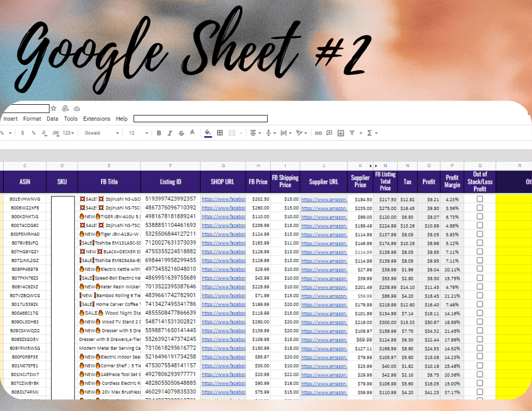Expand hidden column left arrow near K
Image resolution: width=532 pixels, height=411 pixels.
pyautogui.click(x=370, y=166)
